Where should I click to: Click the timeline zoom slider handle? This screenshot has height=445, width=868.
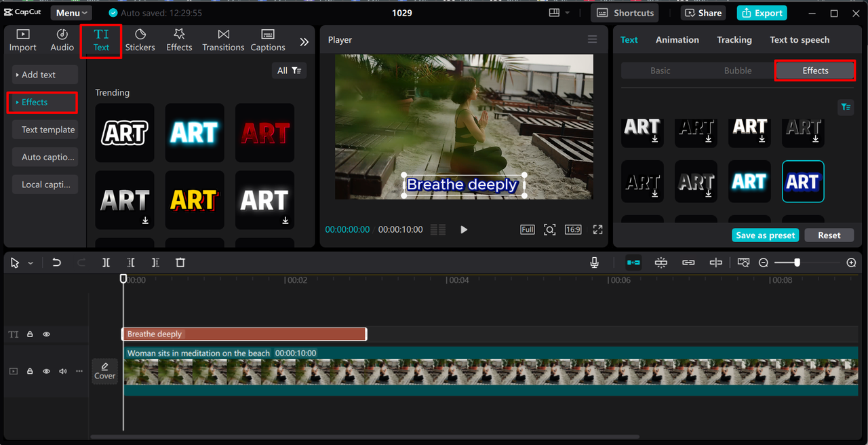click(x=797, y=263)
